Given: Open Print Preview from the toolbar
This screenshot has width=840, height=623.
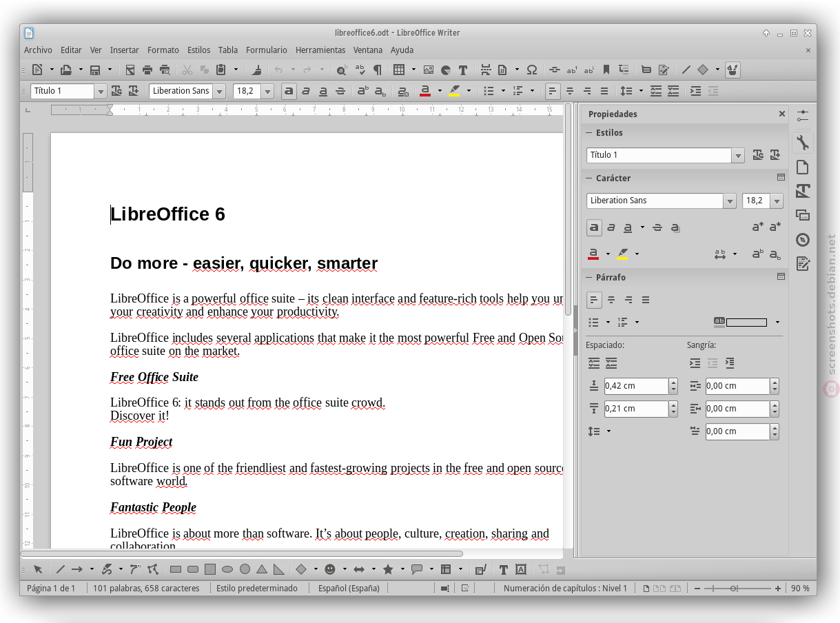Looking at the screenshot, I should [x=165, y=70].
